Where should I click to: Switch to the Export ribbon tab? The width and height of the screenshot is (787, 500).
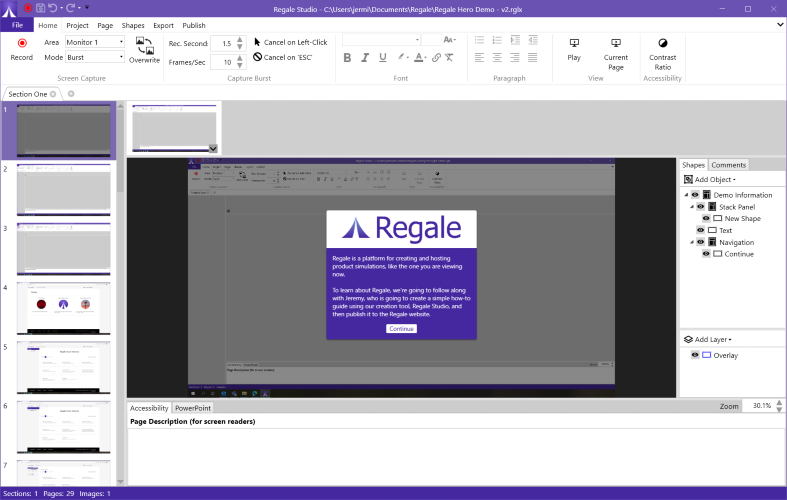tap(164, 25)
